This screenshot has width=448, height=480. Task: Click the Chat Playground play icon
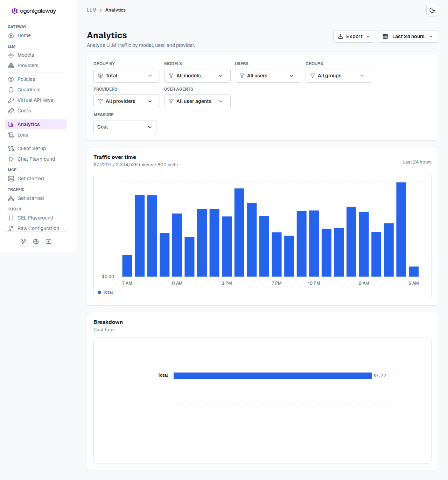11,159
